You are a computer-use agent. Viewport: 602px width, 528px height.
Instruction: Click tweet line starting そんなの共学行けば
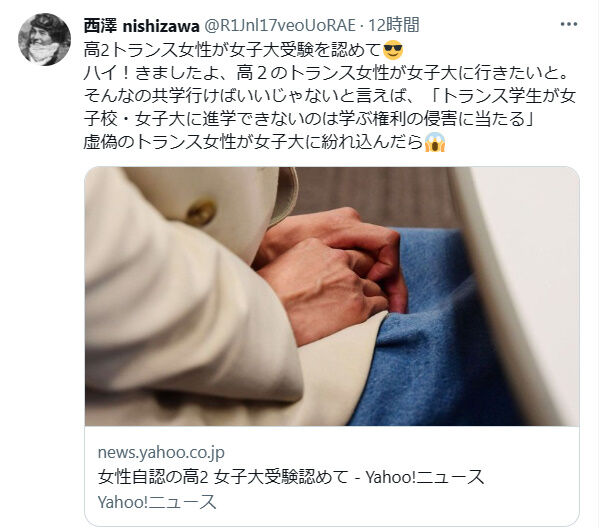pos(329,96)
